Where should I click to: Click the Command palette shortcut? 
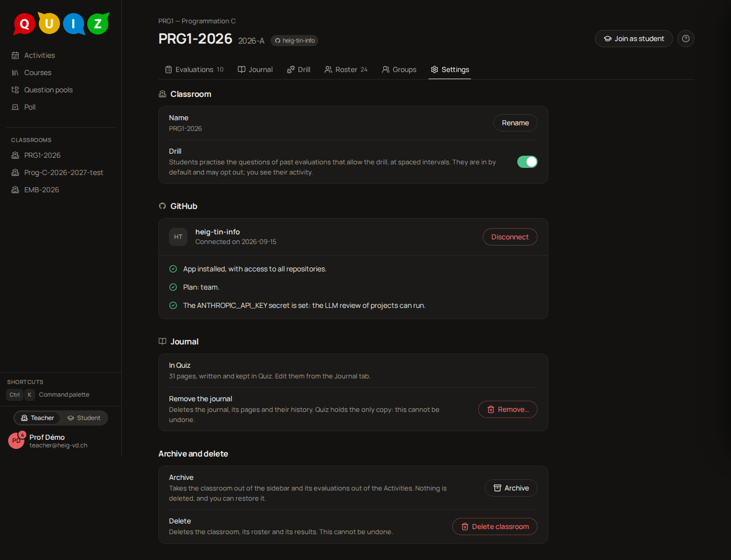click(x=48, y=395)
